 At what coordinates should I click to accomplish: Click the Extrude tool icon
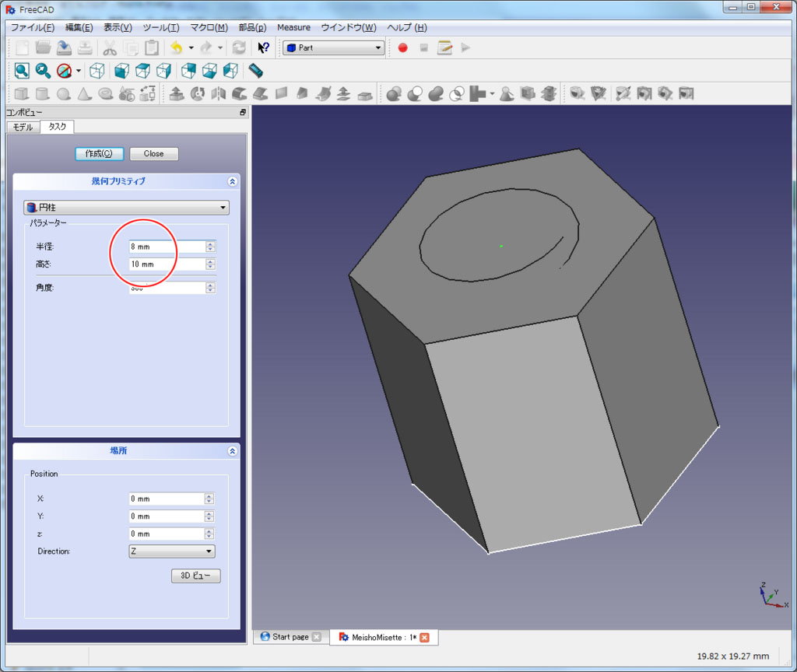tap(177, 93)
